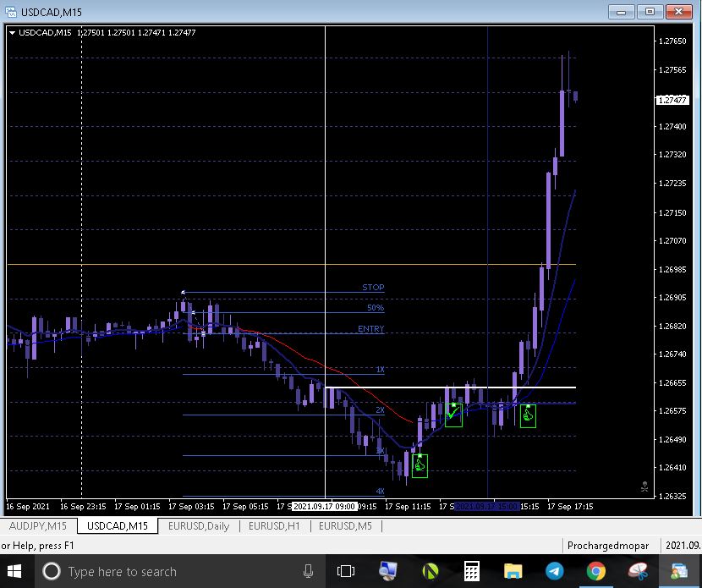Collapse the USDCAD,M15 chart header triangle
The width and height of the screenshot is (702, 588).
(12, 33)
